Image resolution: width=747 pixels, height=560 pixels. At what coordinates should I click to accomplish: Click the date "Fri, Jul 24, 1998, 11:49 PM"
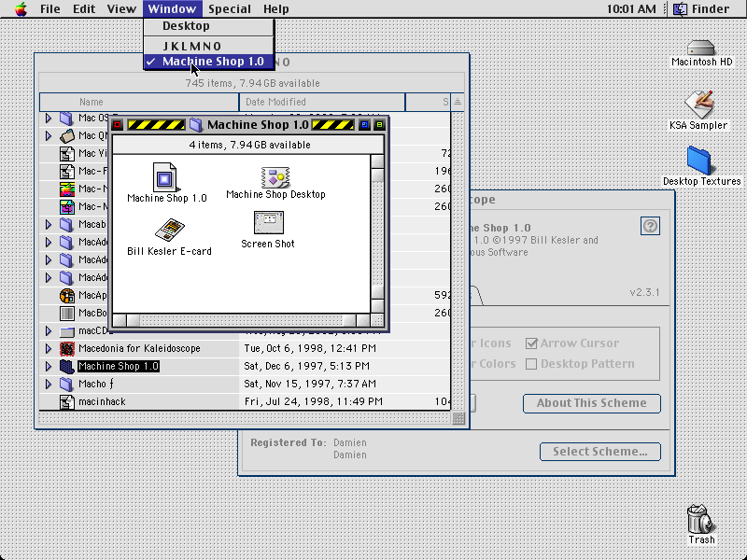point(314,402)
